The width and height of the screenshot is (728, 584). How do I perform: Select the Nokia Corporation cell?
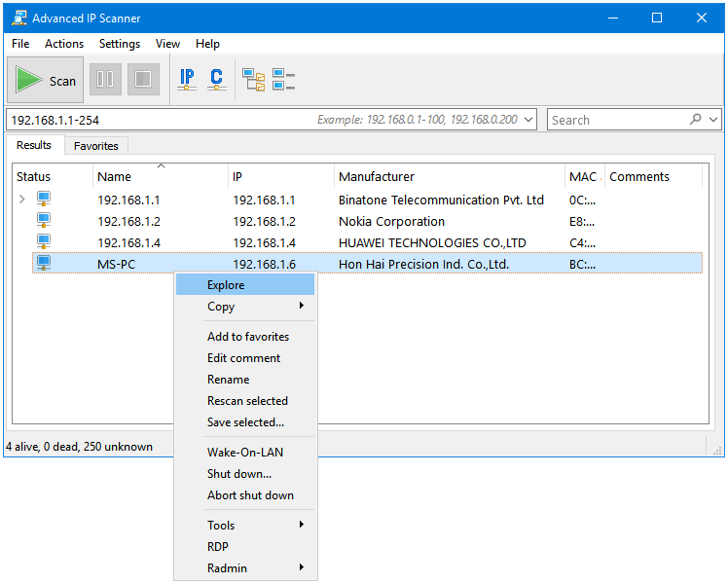point(391,222)
